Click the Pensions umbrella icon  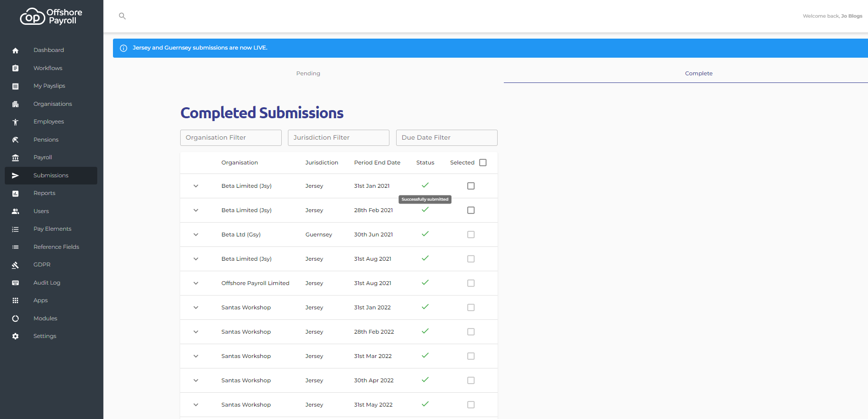(x=15, y=140)
